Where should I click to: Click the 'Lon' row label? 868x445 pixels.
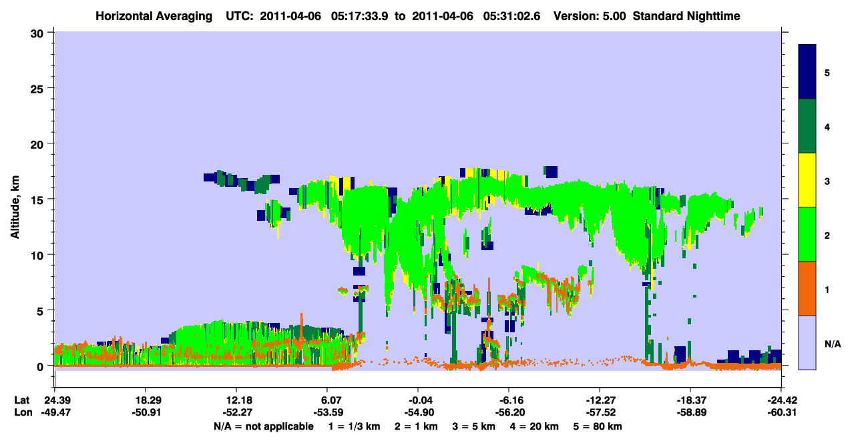(x=22, y=413)
